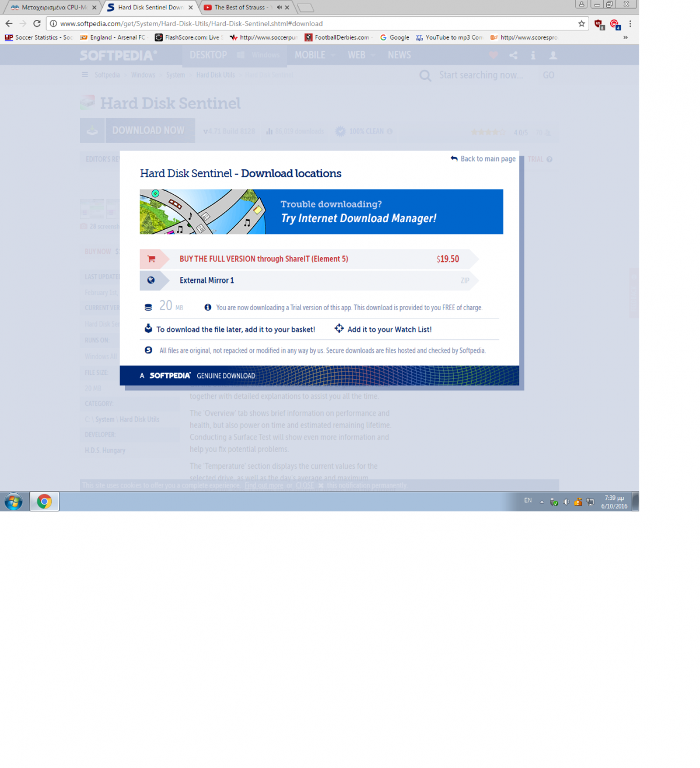Viewport: 700px width, 768px height.
Task: Open England - Arsenal FC bookmark
Action: [x=113, y=37]
